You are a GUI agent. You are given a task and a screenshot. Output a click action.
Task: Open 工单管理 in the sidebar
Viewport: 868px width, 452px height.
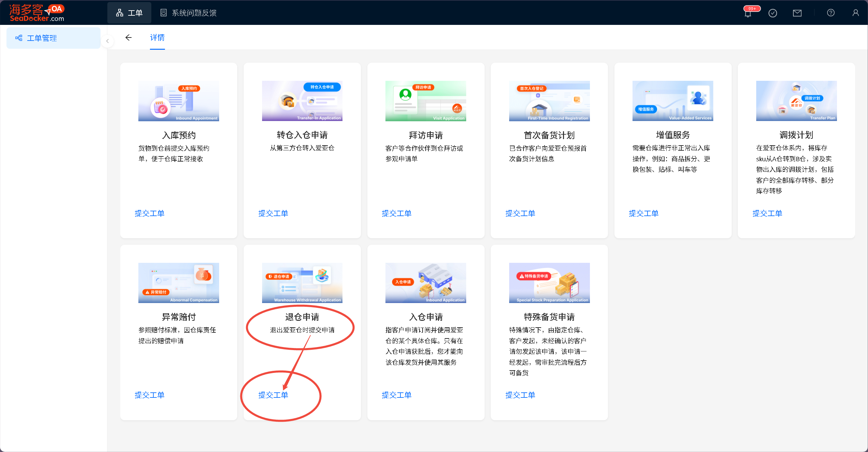tap(42, 38)
